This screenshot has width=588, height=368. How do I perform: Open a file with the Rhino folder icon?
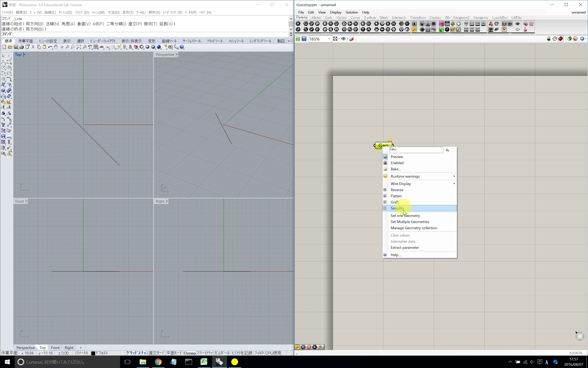pyautogui.click(x=10, y=47)
